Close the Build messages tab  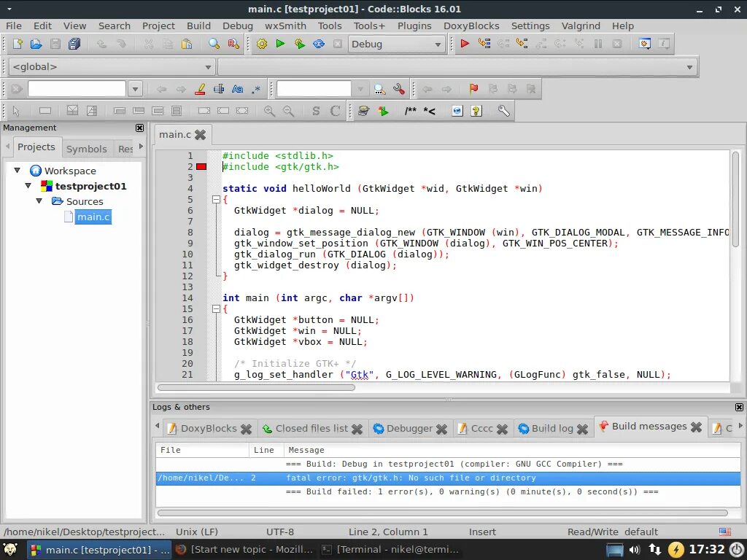coord(696,427)
